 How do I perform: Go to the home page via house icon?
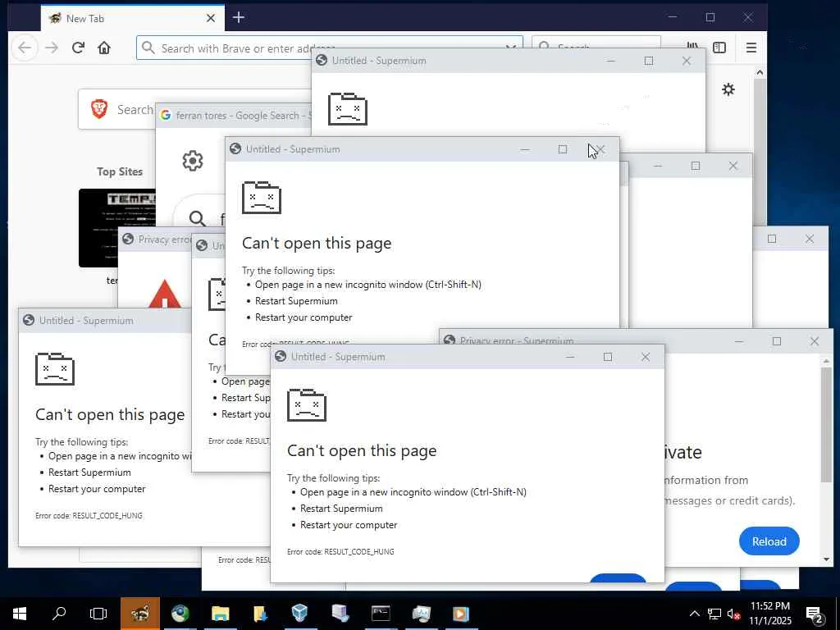tap(104, 48)
